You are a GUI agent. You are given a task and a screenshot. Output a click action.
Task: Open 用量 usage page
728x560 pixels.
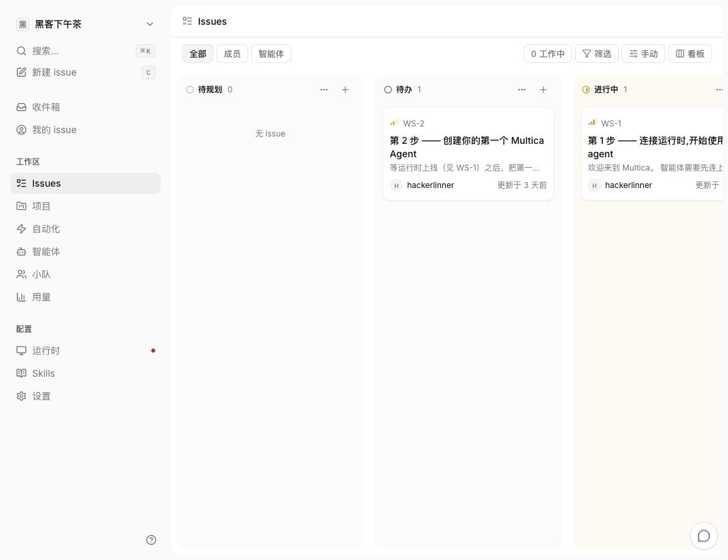pyautogui.click(x=86, y=297)
